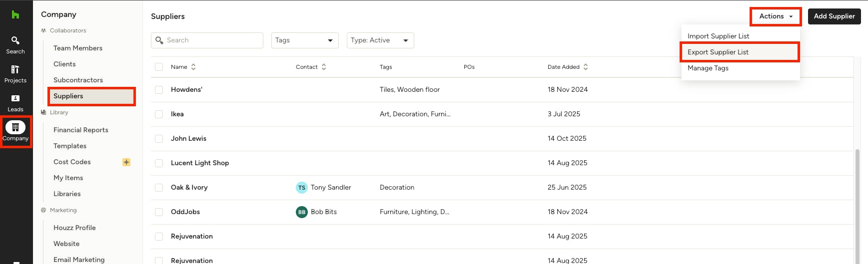The width and height of the screenshot is (868, 264).
Task: Open Financial Reports
Action: 80,130
